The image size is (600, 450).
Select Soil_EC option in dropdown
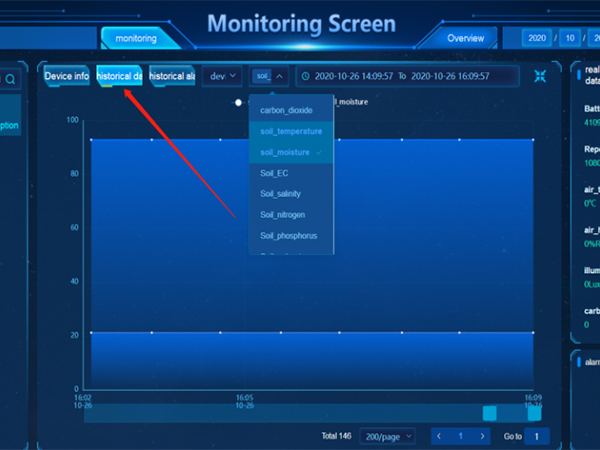pos(274,173)
